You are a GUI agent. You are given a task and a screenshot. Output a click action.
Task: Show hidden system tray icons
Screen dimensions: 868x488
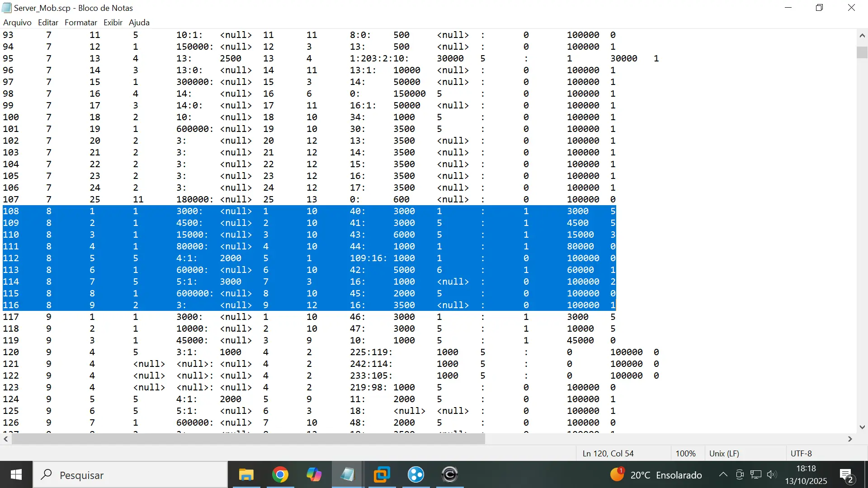coord(723,474)
